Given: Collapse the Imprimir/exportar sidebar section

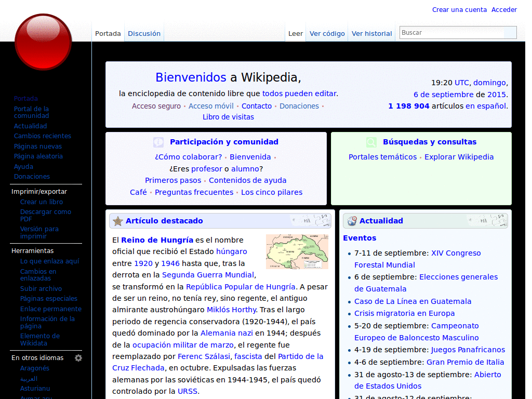Looking at the screenshot, I should coord(39,192).
